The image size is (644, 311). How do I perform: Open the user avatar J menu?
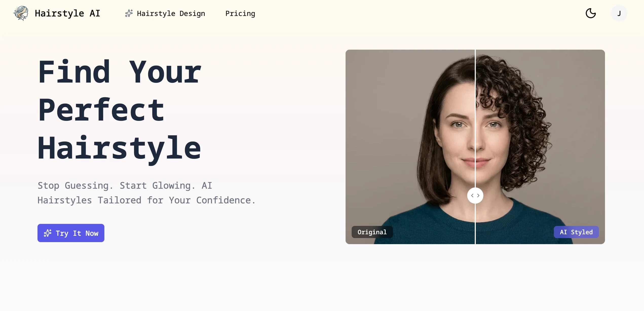(619, 13)
